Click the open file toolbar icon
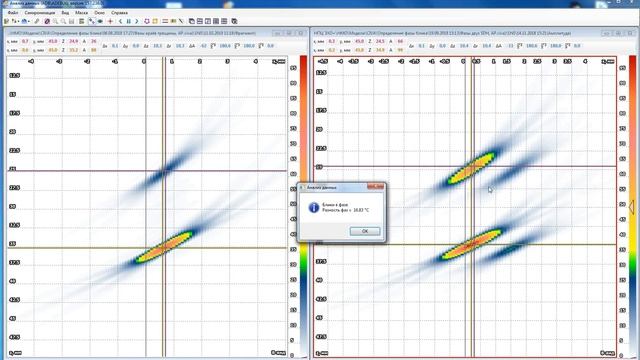Viewport: 640px width, 360px height. tap(6, 21)
